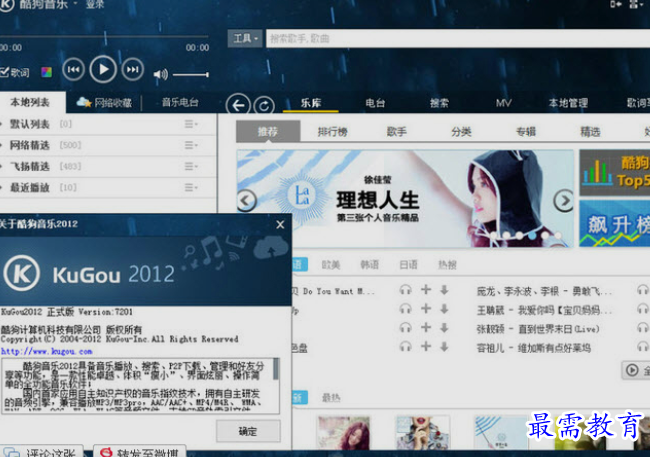Switch to the 最热 albums tab
The height and width of the screenshot is (457, 650).
point(331,398)
